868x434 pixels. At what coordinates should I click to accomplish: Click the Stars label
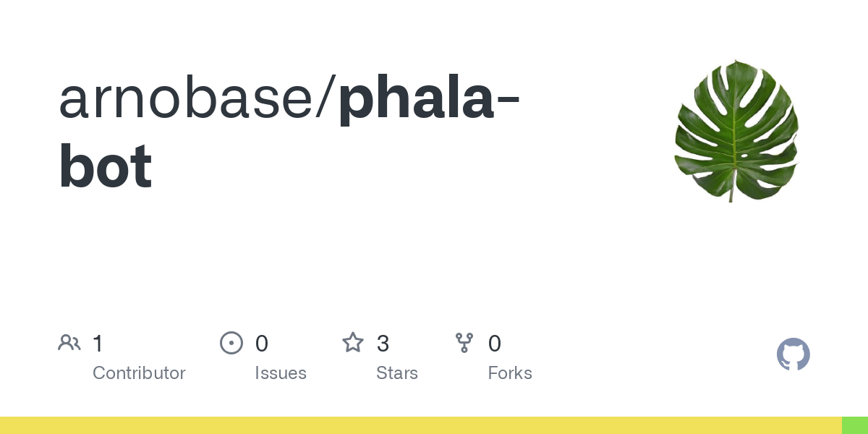click(397, 373)
